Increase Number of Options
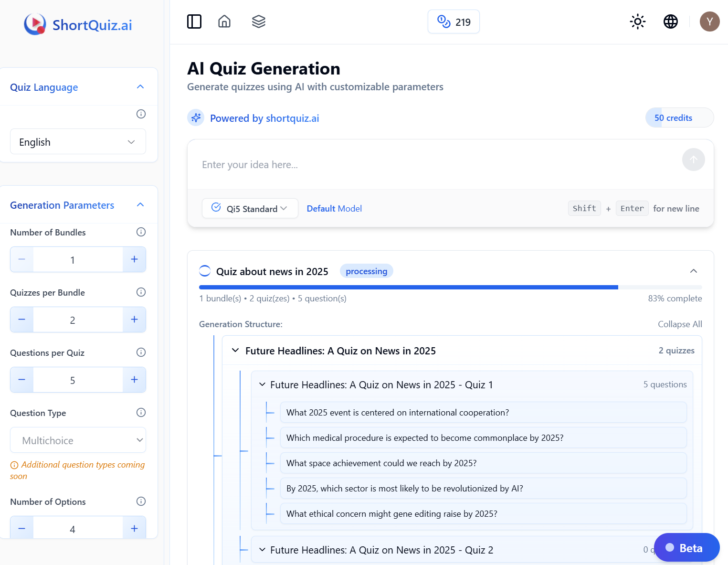The image size is (728, 565). pos(134,528)
